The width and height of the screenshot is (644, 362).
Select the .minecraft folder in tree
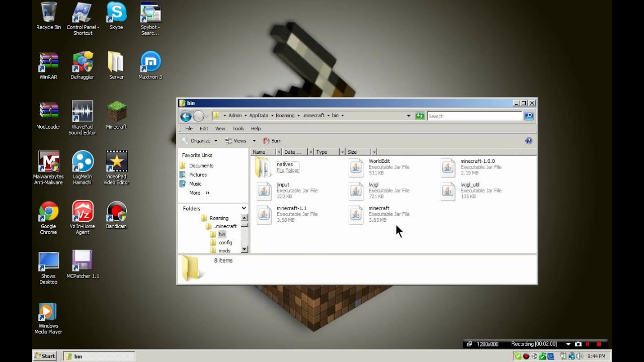click(x=225, y=226)
